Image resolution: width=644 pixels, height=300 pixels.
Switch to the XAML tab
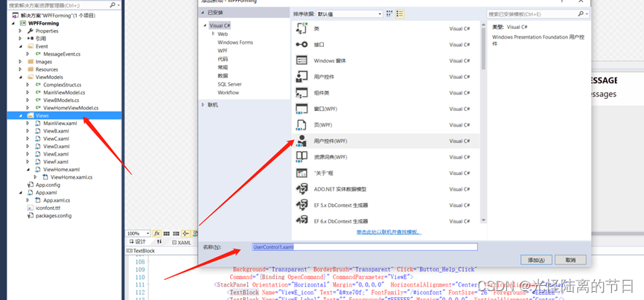[x=181, y=243]
